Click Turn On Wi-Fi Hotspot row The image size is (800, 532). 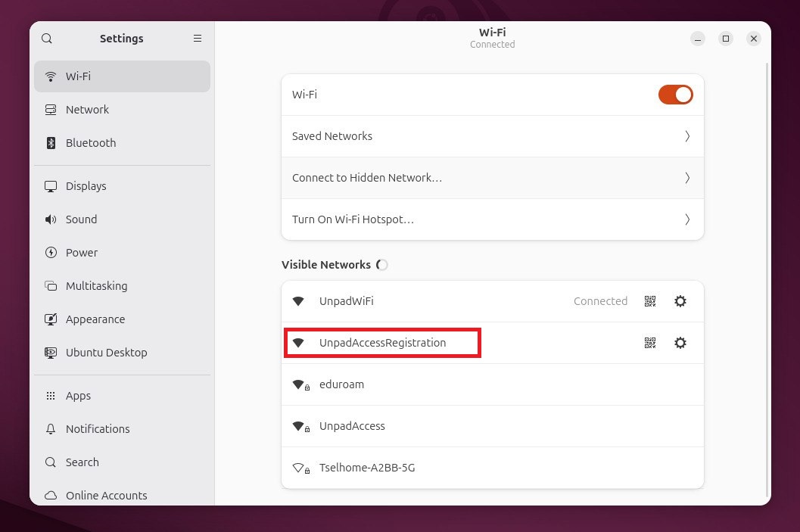(x=493, y=219)
